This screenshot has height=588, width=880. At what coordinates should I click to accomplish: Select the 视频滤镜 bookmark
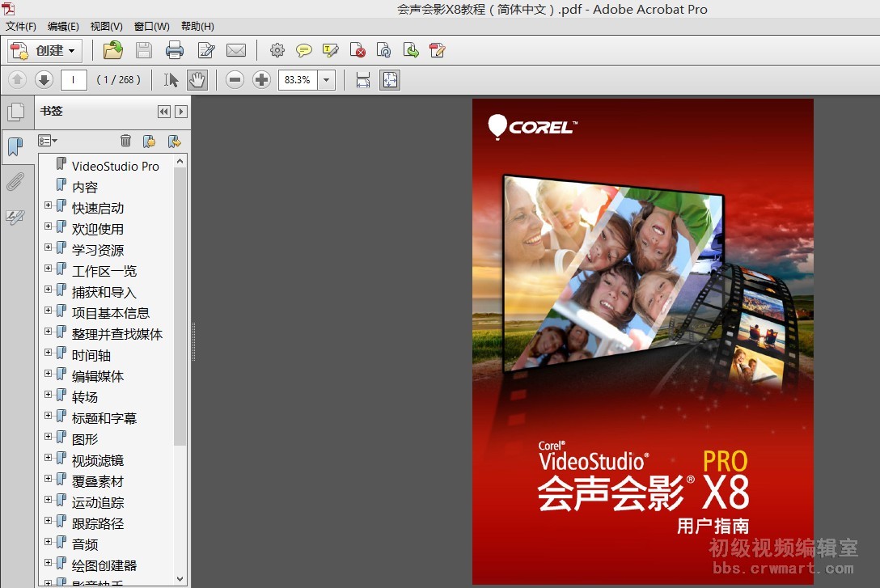point(98,461)
